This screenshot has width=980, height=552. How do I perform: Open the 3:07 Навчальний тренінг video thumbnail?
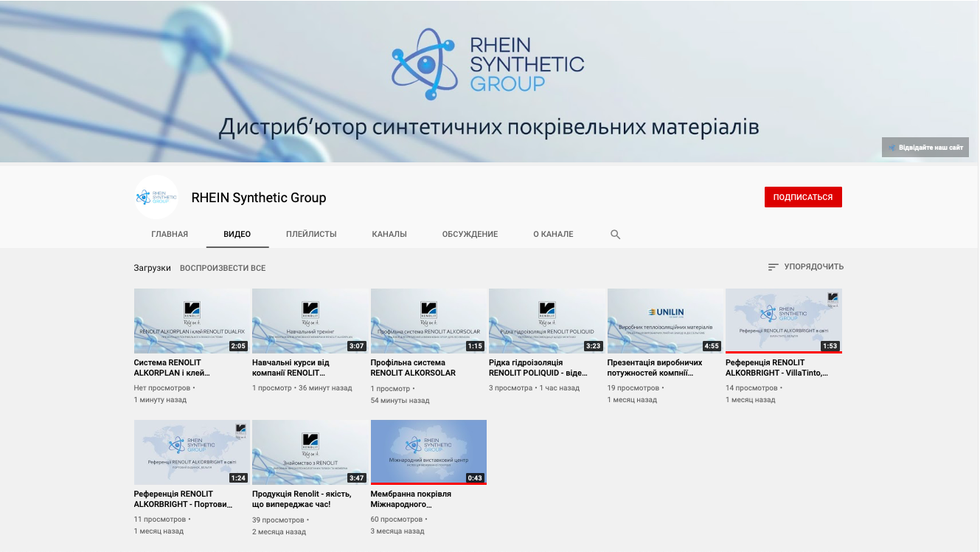point(310,321)
